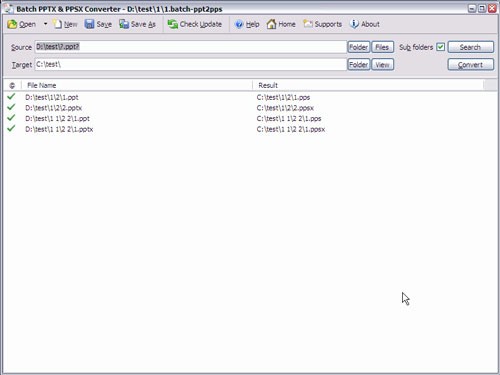The width and height of the screenshot is (500, 375).
Task: Click result C:\test\1\2\2.ppsx
Action: tap(285, 108)
